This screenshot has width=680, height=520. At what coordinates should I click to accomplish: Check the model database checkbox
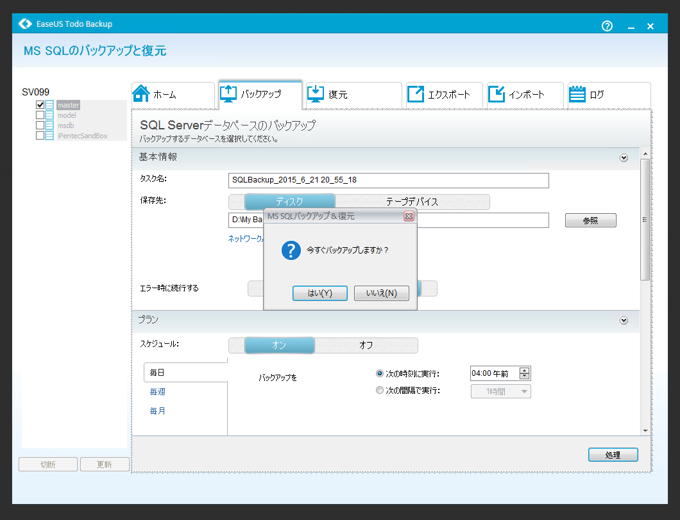click(x=40, y=115)
